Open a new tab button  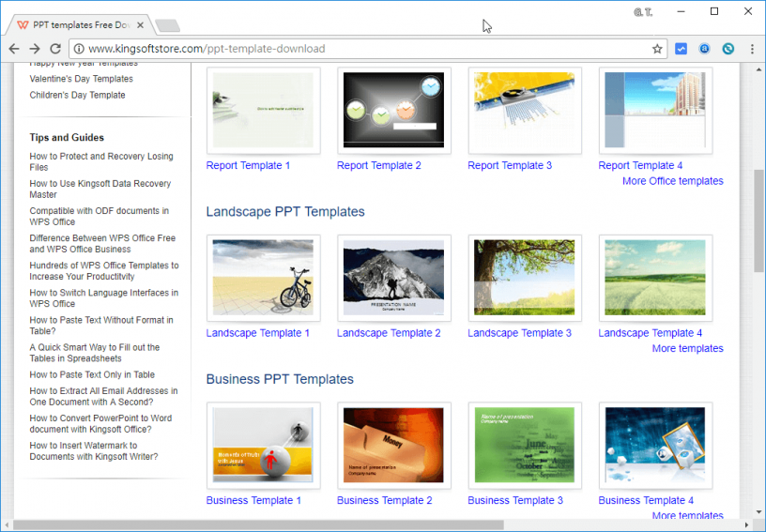point(167,25)
